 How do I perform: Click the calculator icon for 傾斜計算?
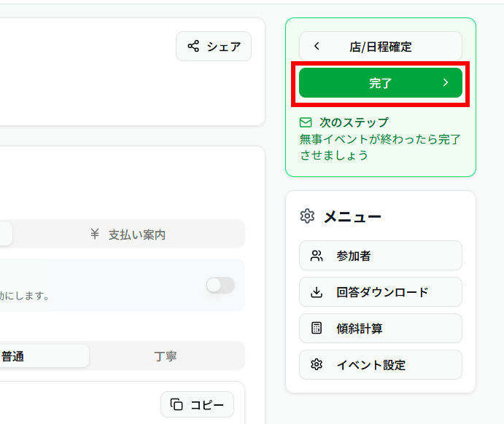(317, 329)
